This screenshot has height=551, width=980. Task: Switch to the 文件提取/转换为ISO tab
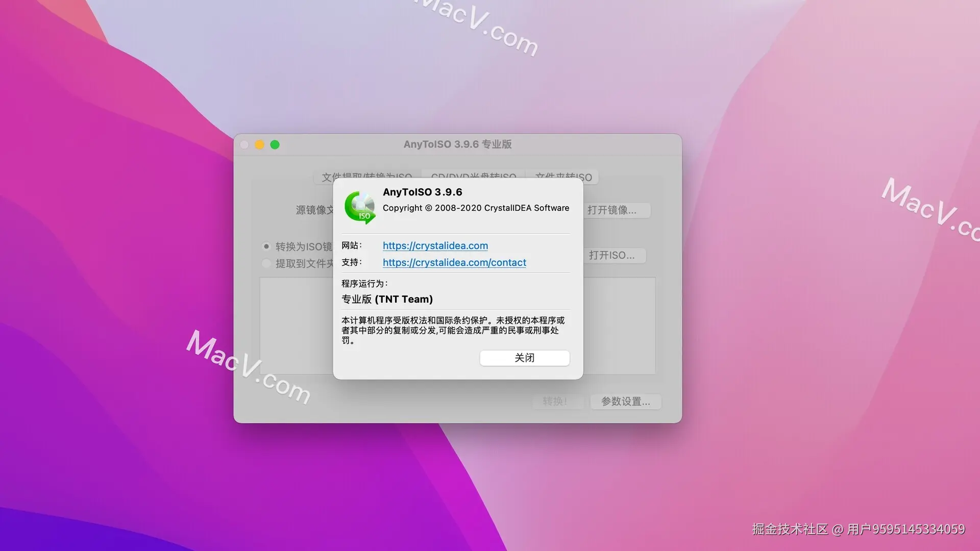(367, 177)
